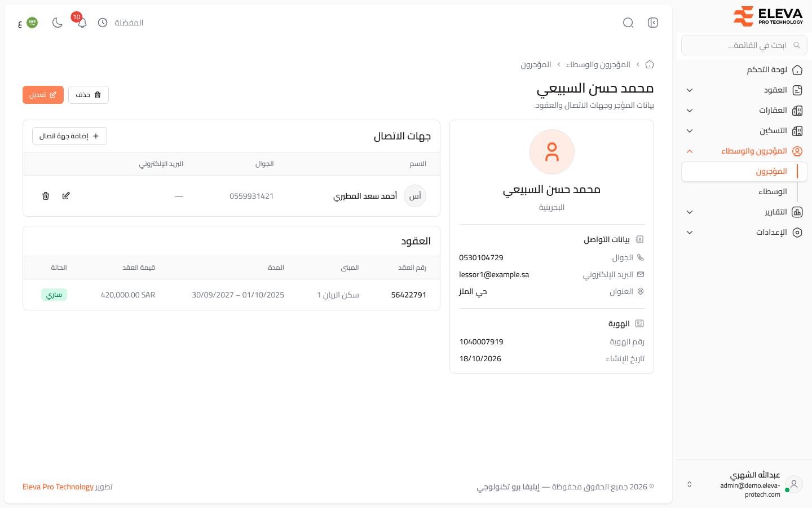Open contract number 56422791
This screenshot has height=508, width=812.
409,295
